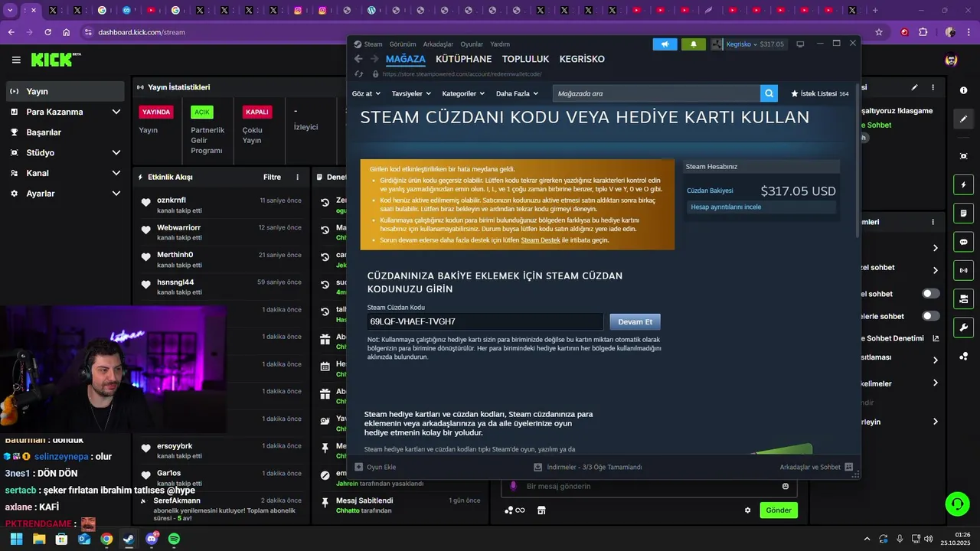Toggle the switch on the 'elerle sohbet' row
Screen dimensions: 980x551
pos(931,316)
